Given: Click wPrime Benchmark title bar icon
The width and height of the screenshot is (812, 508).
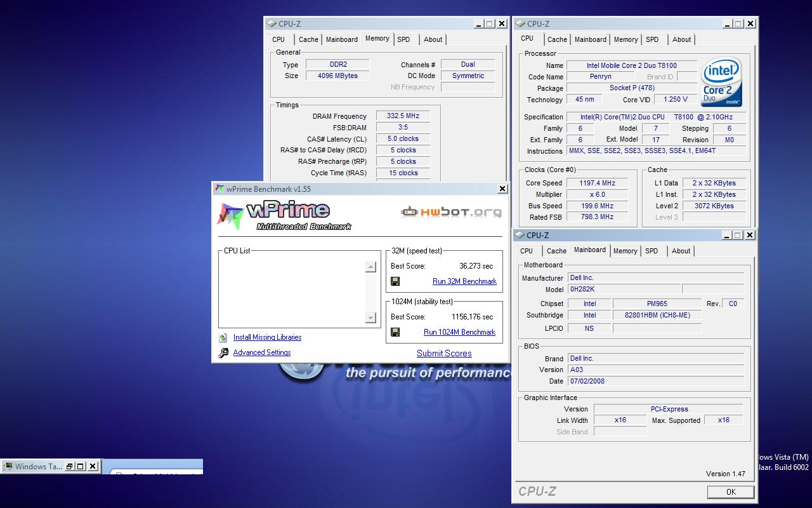Looking at the screenshot, I should pyautogui.click(x=219, y=189).
